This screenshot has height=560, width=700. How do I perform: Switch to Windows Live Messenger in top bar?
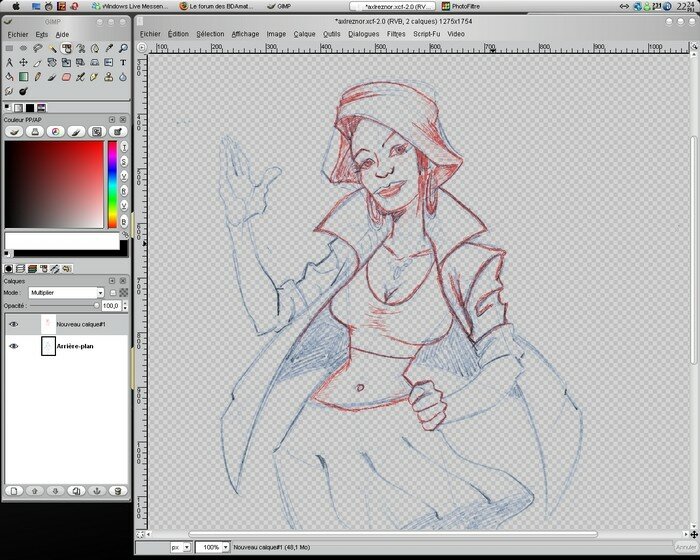pos(130,6)
